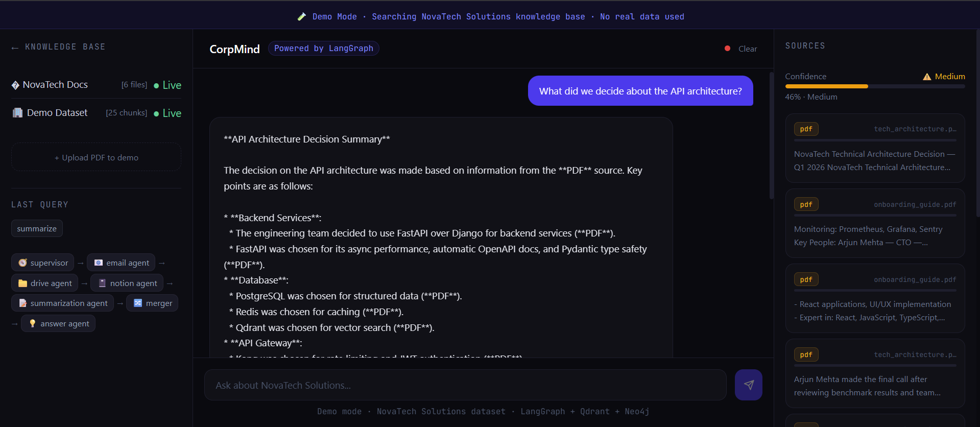Viewport: 980px width, 427px height.
Task: Clear the conversation
Action: pos(748,49)
